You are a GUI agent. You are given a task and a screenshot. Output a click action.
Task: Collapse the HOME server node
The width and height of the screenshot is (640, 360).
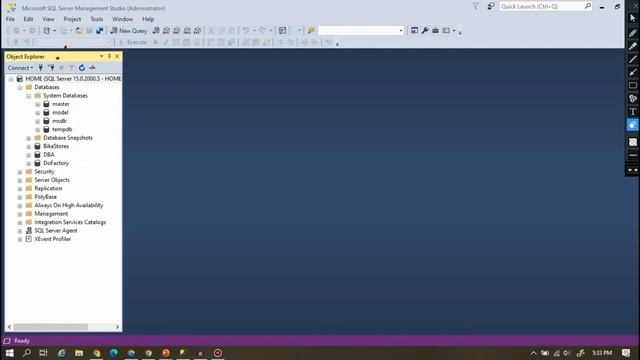click(x=11, y=79)
